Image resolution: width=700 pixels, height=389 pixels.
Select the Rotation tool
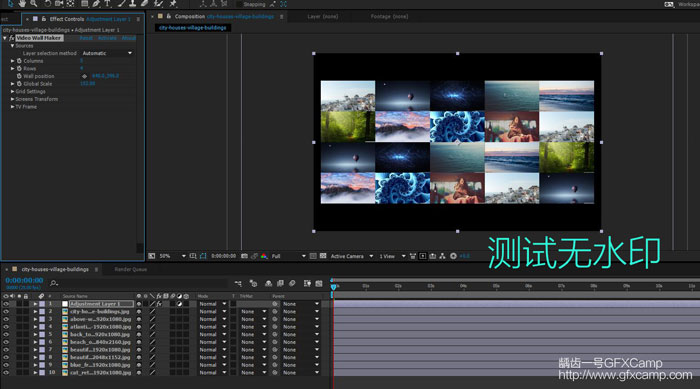pyautogui.click(x=47, y=4)
